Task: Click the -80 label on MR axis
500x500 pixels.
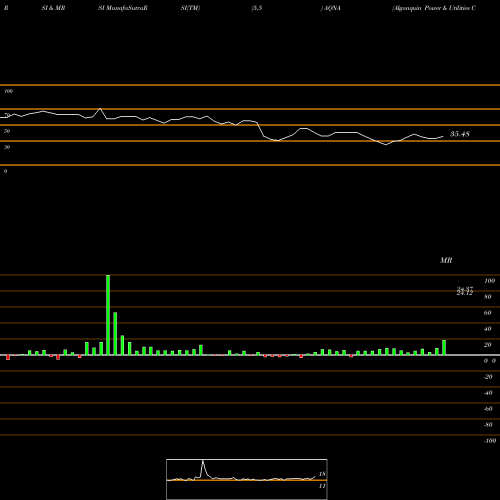Action: [488, 425]
